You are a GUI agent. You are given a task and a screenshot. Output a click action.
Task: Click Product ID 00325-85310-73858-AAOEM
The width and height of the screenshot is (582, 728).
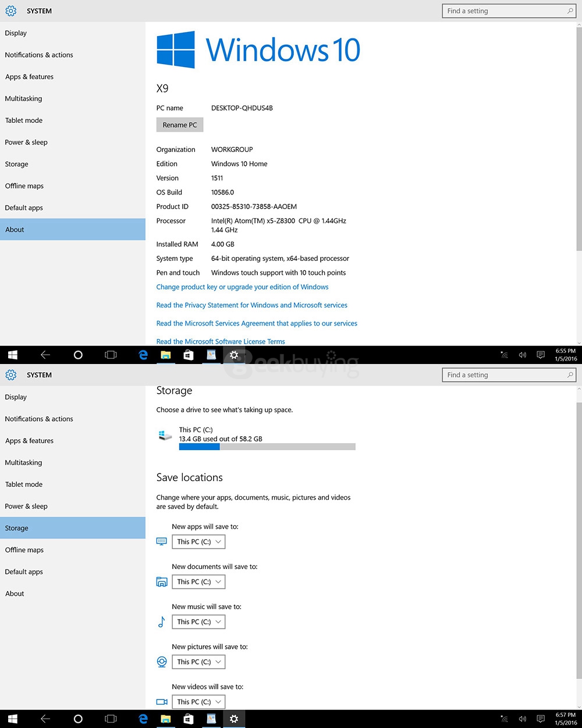254,207
